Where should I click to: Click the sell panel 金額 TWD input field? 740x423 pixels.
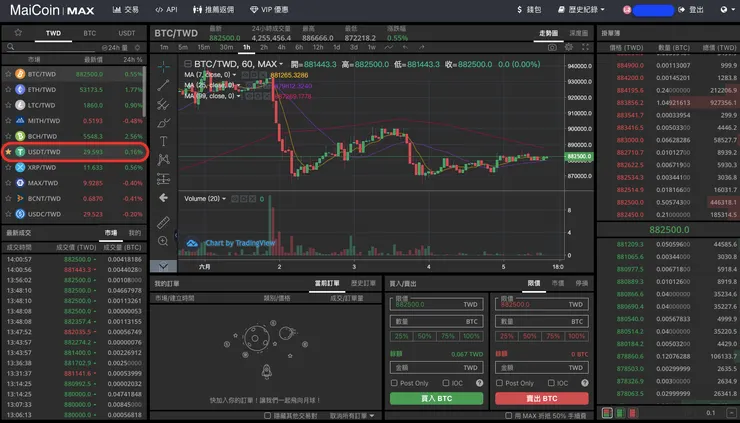[x=542, y=367]
